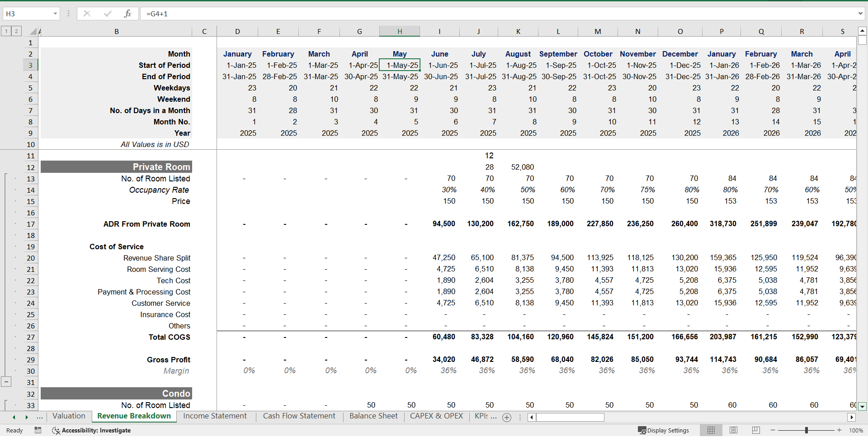Expand the formula bar with the chevron
The image size is (868, 437).
pos(860,14)
